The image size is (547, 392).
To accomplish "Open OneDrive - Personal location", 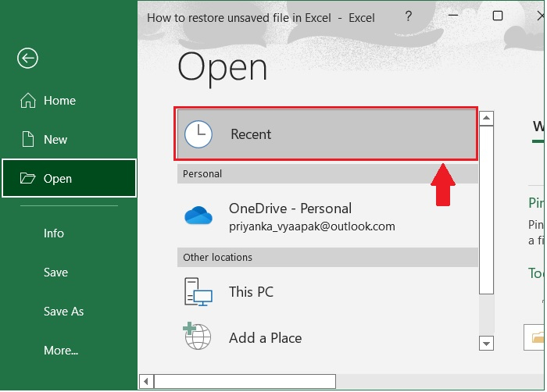I will click(327, 216).
